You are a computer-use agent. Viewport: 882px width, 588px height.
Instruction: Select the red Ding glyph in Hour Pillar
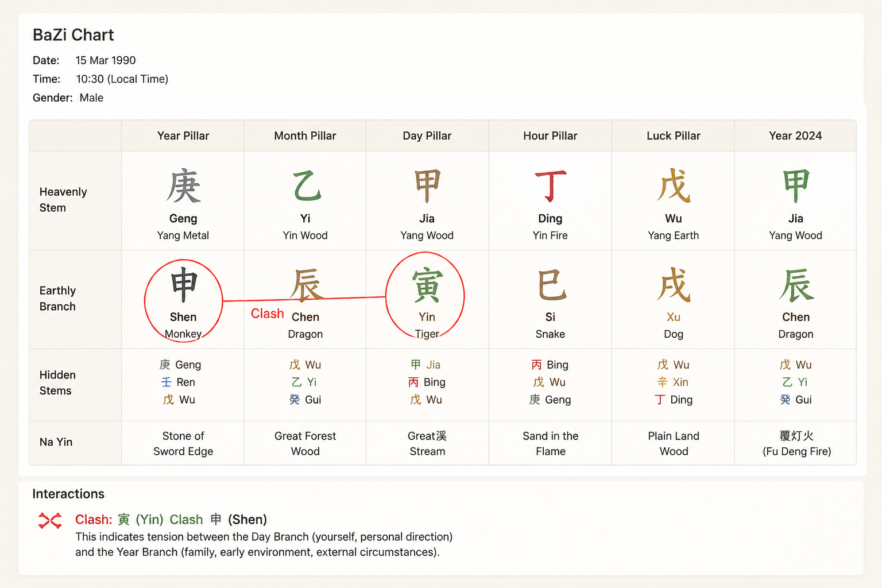pyautogui.click(x=550, y=186)
